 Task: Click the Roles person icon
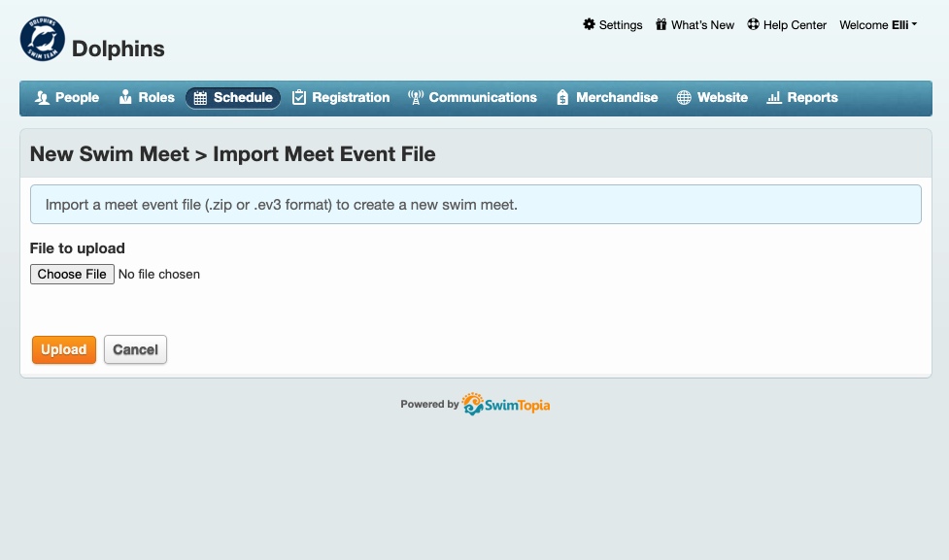point(125,97)
